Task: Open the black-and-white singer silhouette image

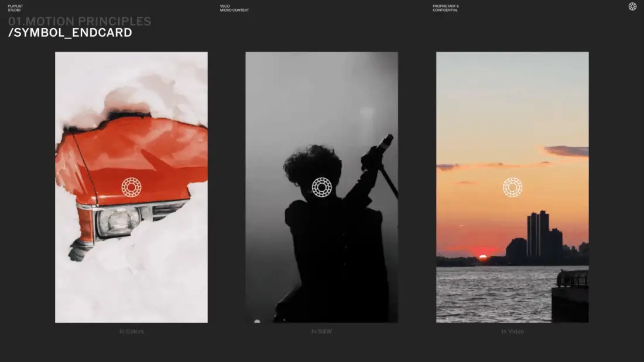Action: click(321, 187)
